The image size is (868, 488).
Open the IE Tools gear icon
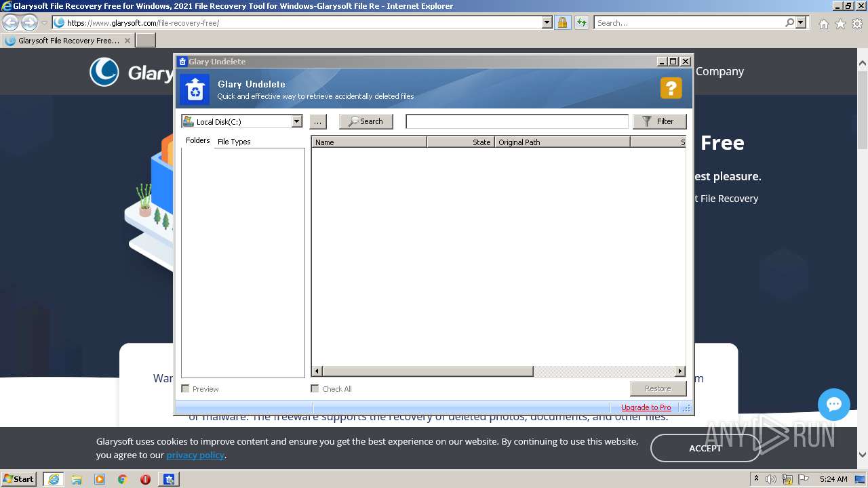[857, 24]
